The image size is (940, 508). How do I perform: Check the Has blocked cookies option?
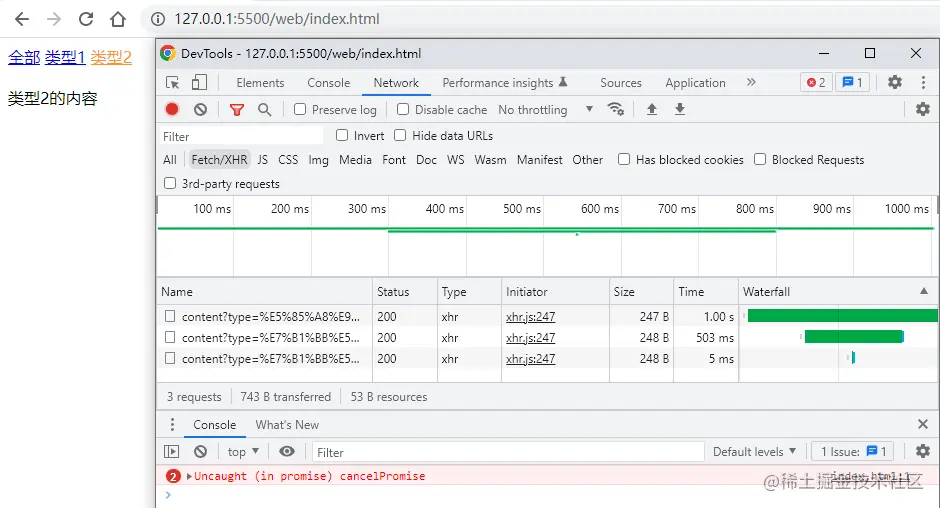point(624,160)
